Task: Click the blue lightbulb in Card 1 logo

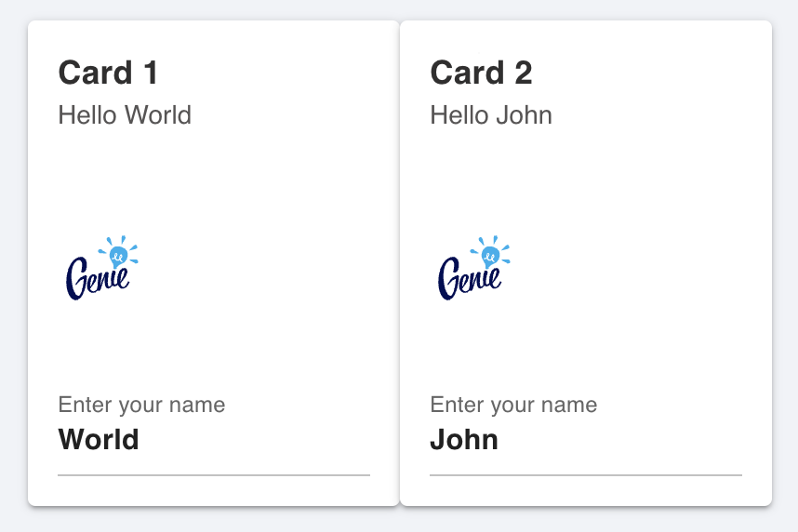Action: [x=118, y=256]
